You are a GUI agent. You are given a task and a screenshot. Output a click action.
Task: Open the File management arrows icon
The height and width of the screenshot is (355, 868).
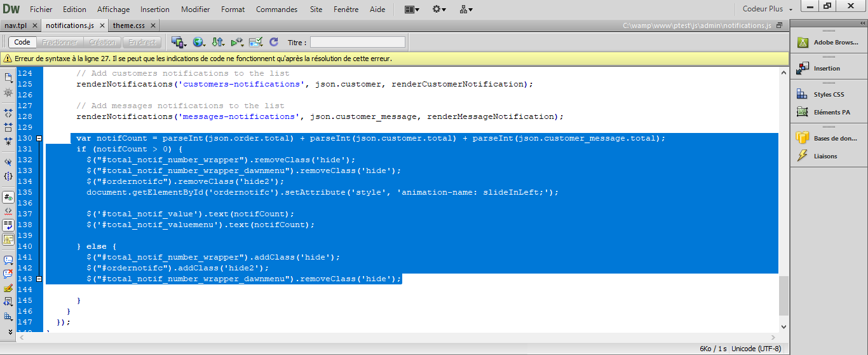pyautogui.click(x=218, y=42)
